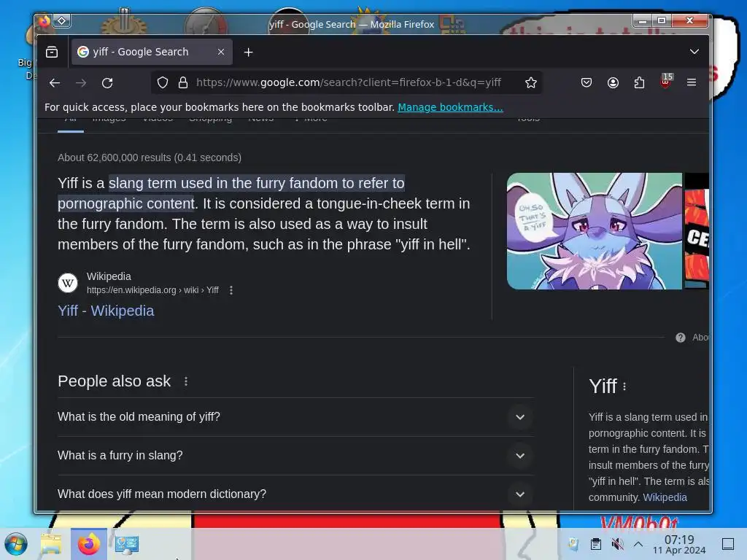This screenshot has width=747, height=560.
Task: Bookmark this page with the star icon
Action: [531, 83]
